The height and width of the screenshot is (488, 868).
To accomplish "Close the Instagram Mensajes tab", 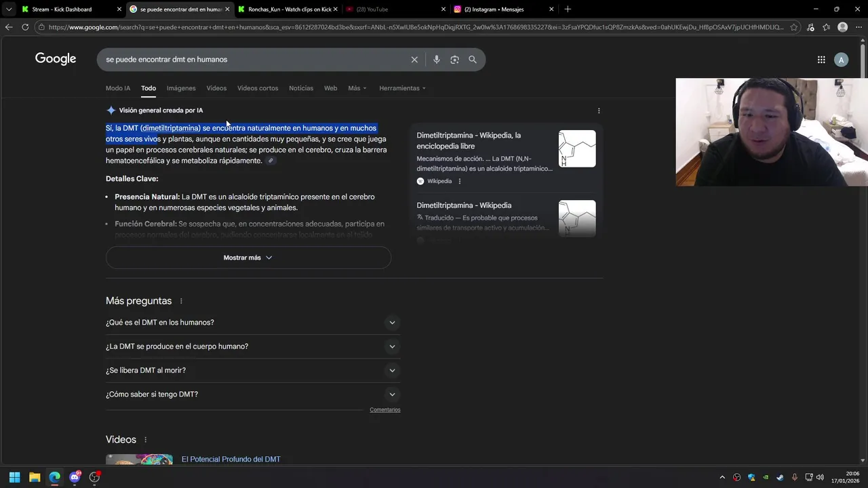I will (x=551, y=9).
